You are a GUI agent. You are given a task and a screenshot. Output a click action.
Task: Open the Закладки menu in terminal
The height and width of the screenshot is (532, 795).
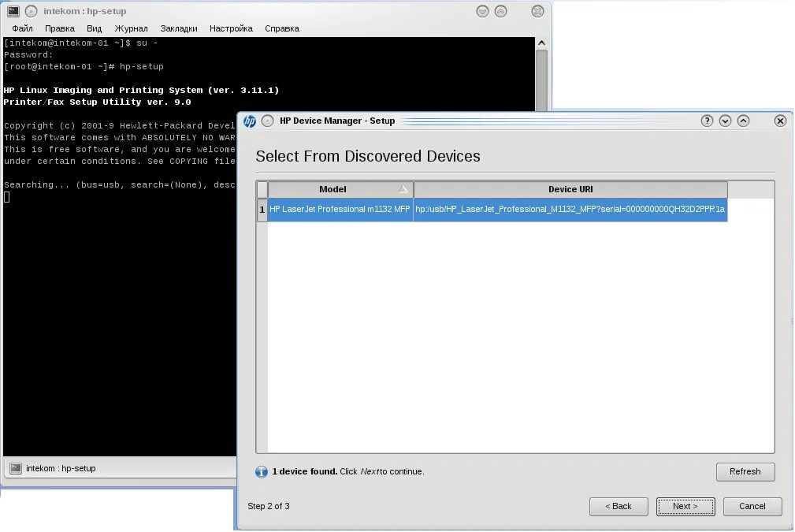pos(179,28)
